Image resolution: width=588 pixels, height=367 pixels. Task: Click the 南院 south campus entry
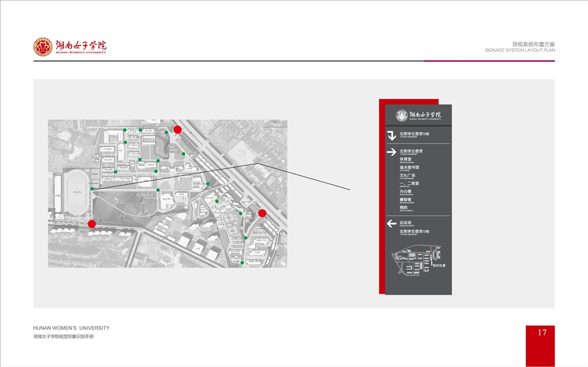pyautogui.click(x=403, y=207)
